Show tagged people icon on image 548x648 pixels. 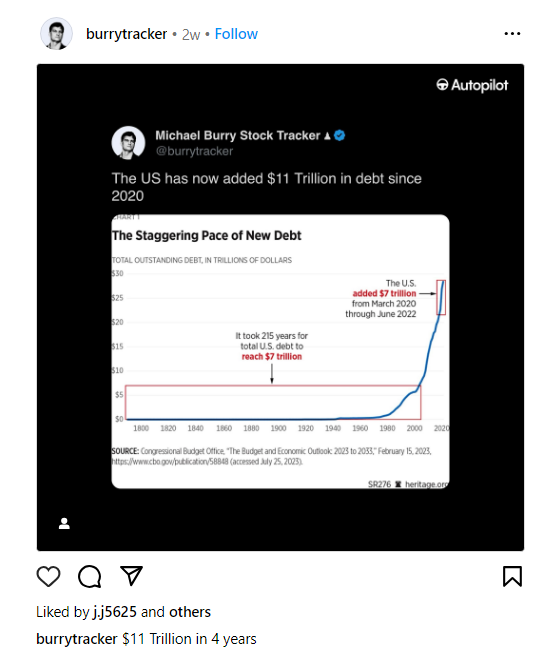[x=64, y=523]
